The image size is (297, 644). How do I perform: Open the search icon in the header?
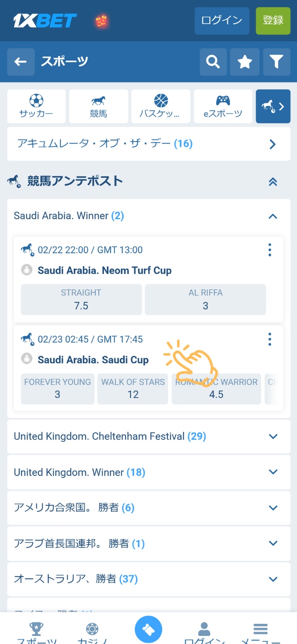(x=213, y=61)
